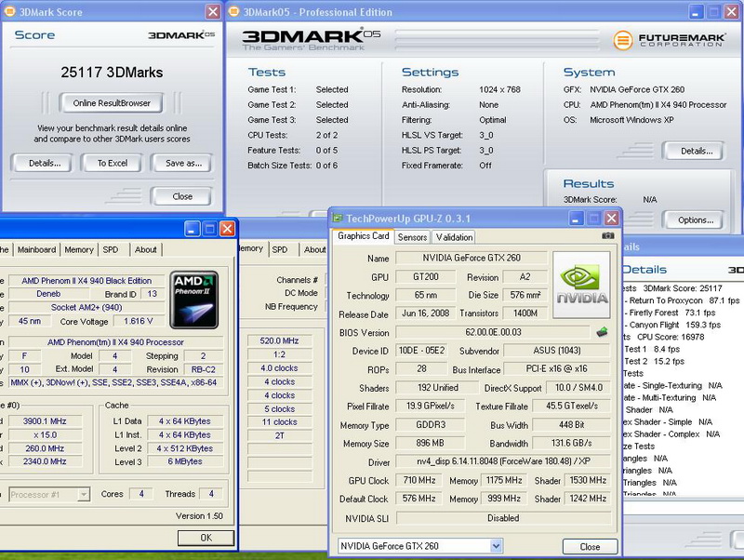Click the Deneb code name value

(x=48, y=294)
